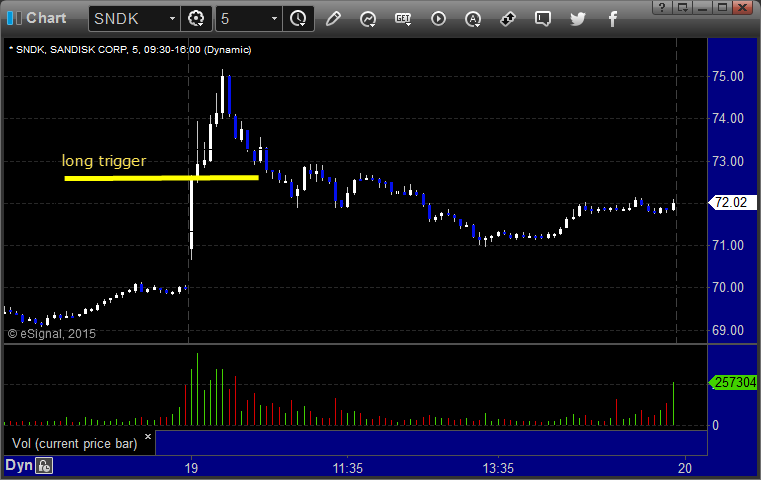Toggle the lock icon beside Dyn
The width and height of the screenshot is (761, 480).
[x=44, y=466]
